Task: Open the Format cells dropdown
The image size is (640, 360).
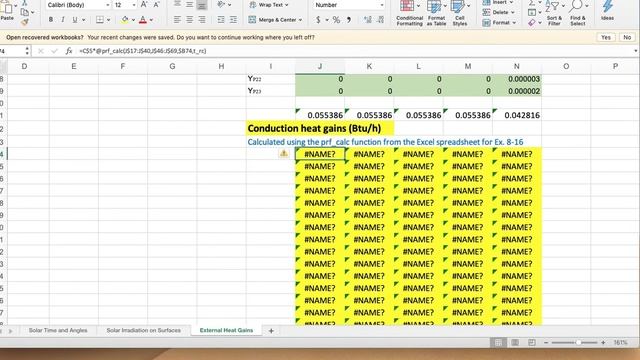Action: click(498, 22)
